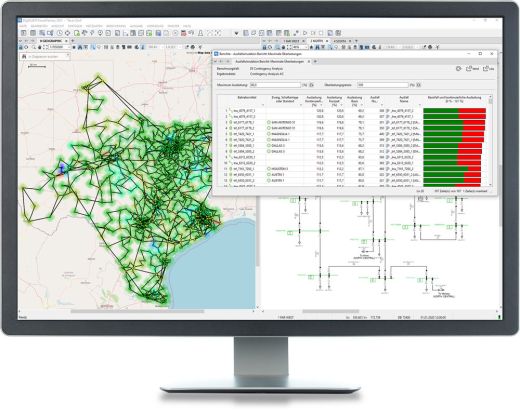Click the execute play arrow icon in toolbar
This screenshot has height=414, width=520.
[x=305, y=33]
